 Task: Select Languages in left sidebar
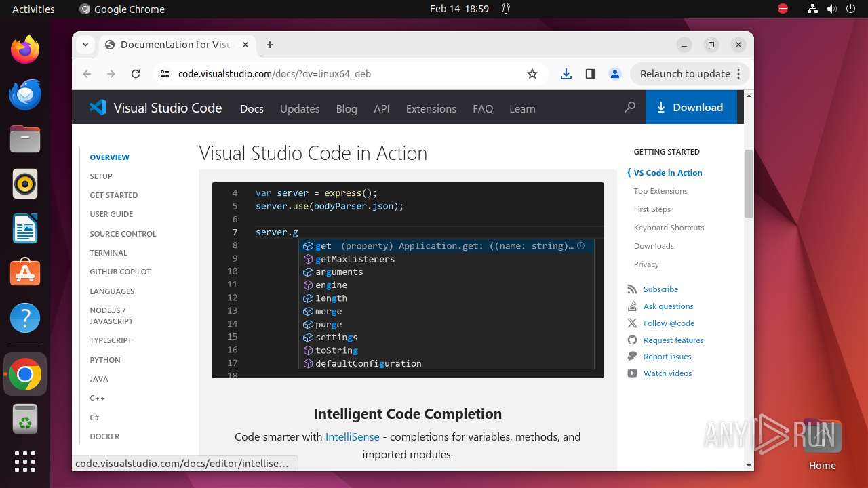click(x=112, y=291)
